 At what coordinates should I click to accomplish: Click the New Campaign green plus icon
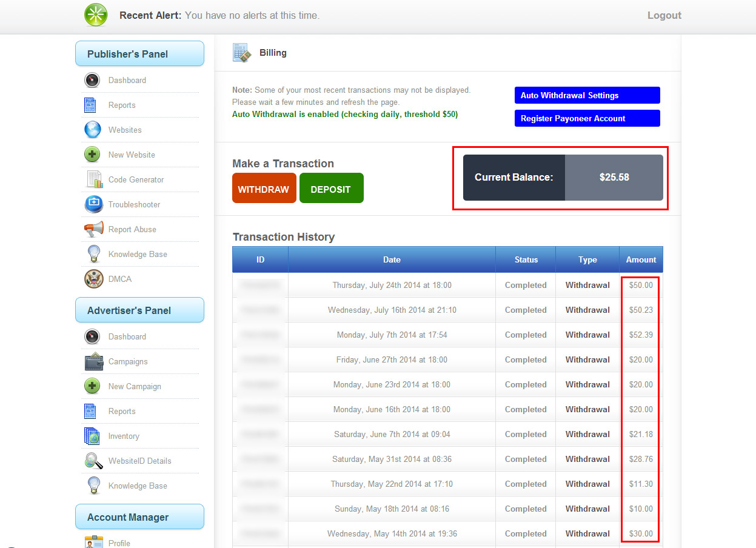[92, 386]
